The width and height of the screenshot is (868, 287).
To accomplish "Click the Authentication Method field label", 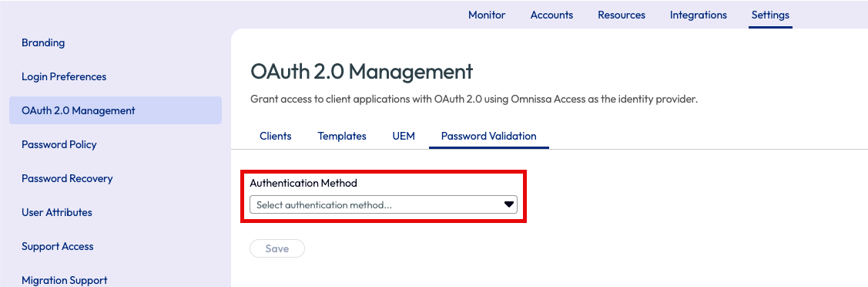I will 303,182.
